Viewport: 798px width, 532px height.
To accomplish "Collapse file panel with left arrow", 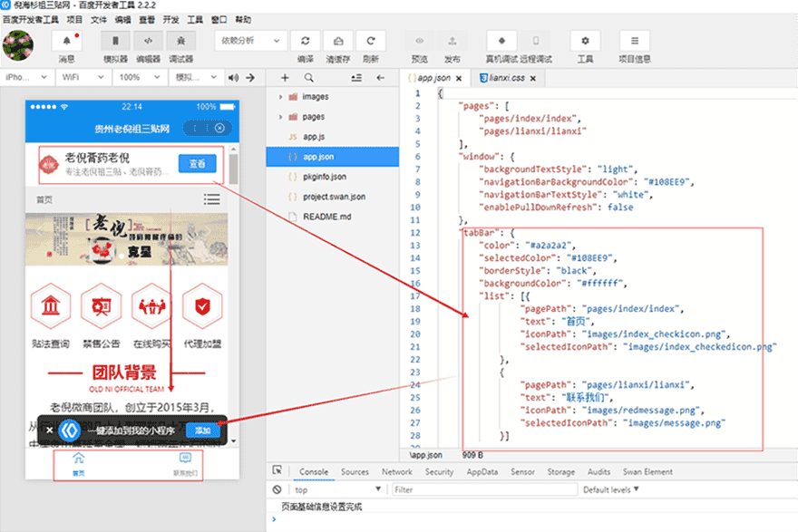I will click(x=380, y=78).
